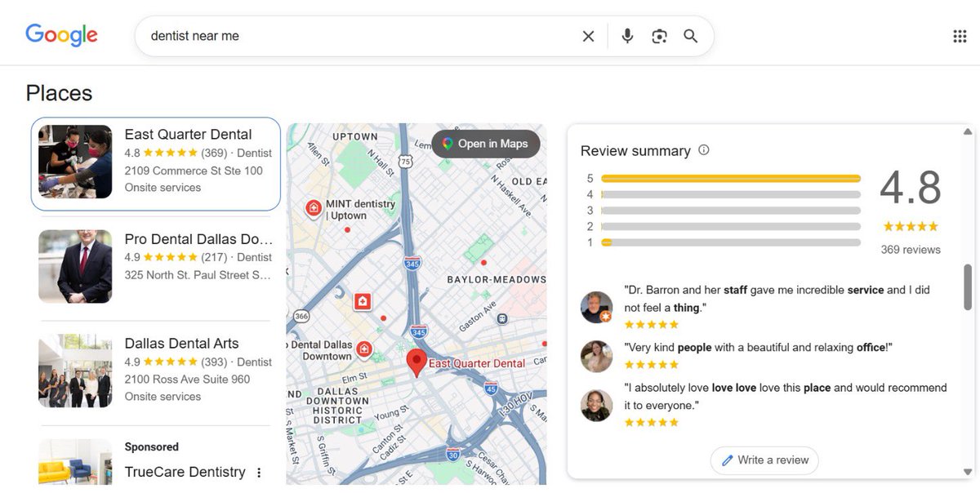
Task: Click the Dallas Dental Arts team photo
Action: click(x=75, y=371)
